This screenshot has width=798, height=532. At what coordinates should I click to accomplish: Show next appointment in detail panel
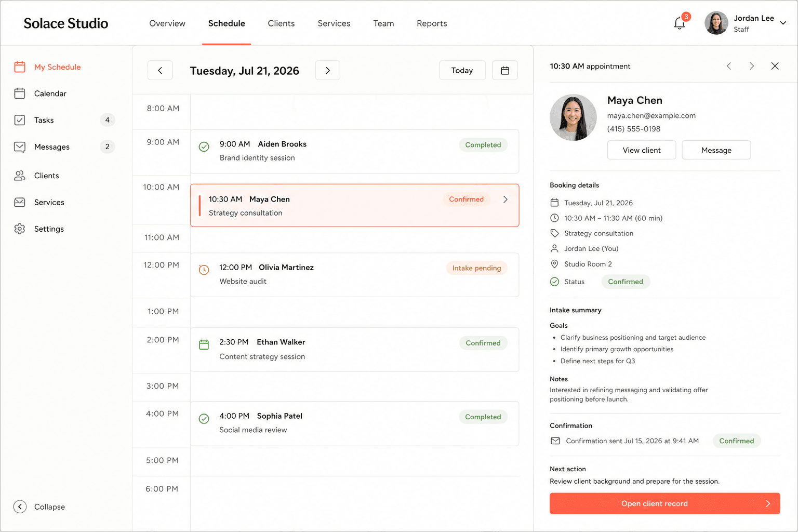click(x=752, y=66)
